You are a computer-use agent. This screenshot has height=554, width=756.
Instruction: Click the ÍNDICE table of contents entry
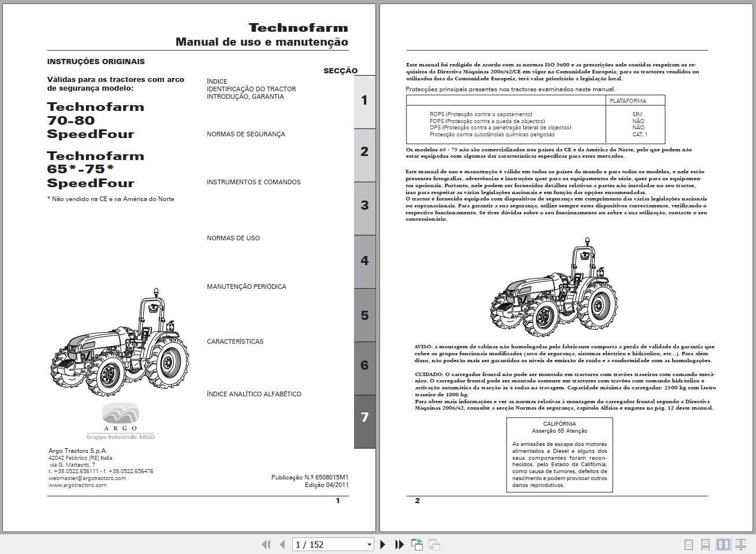pos(217,81)
